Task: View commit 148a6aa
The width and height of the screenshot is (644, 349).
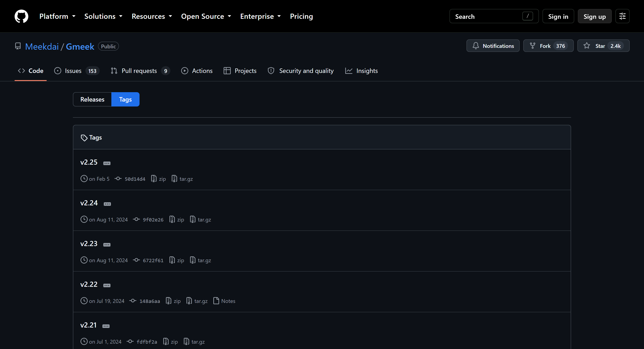Action: 145,301
